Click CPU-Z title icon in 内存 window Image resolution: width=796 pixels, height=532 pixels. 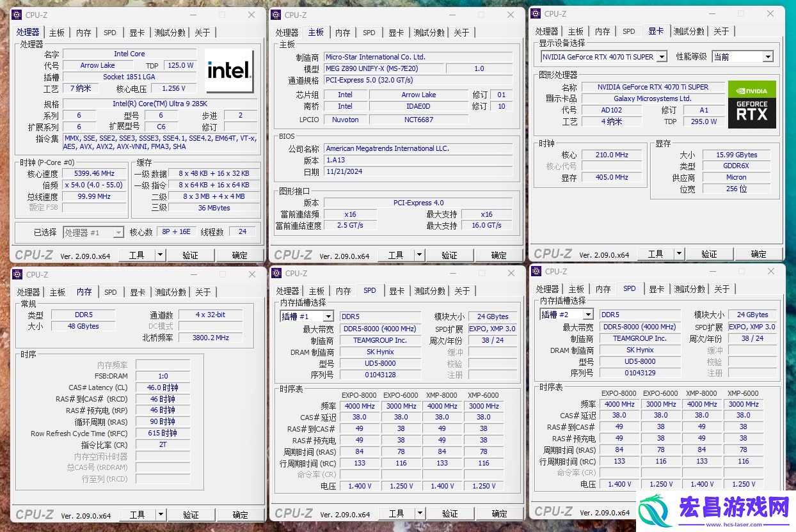[x=17, y=274]
